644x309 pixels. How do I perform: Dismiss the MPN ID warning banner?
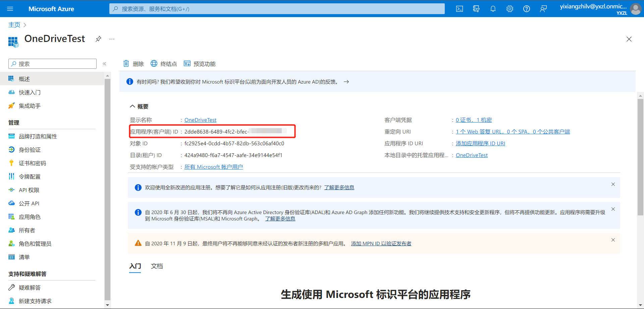613,240
